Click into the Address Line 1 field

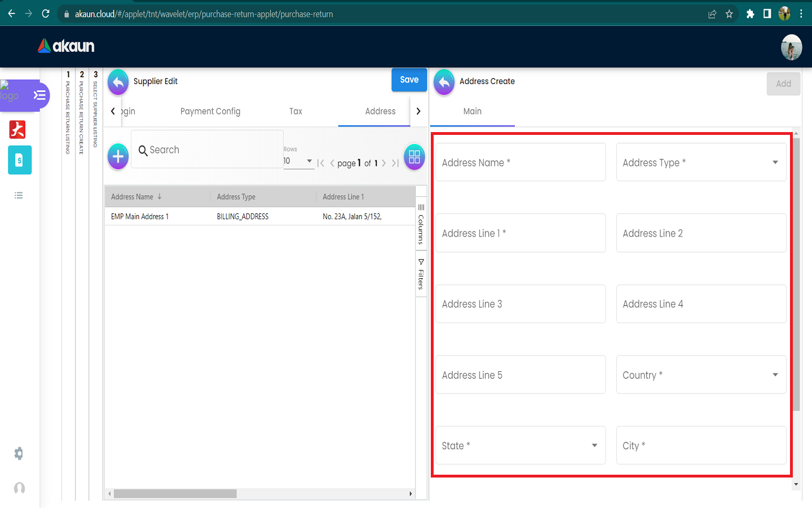pos(520,233)
